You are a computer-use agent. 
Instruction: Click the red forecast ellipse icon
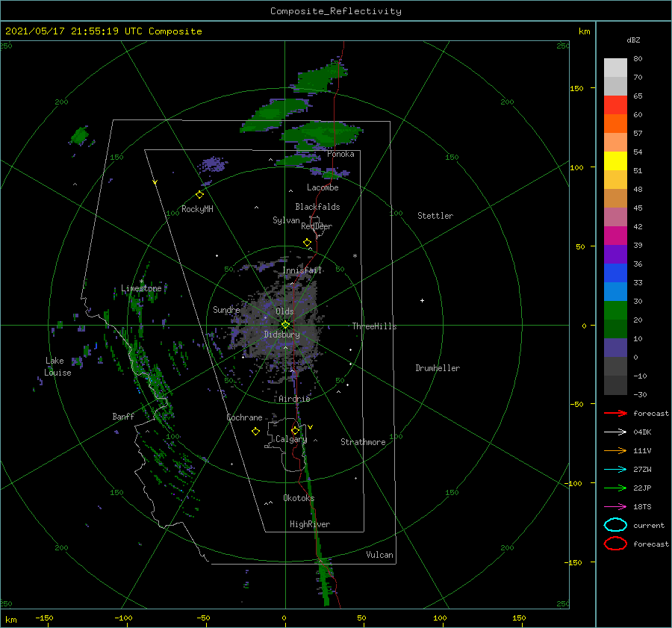615,544
